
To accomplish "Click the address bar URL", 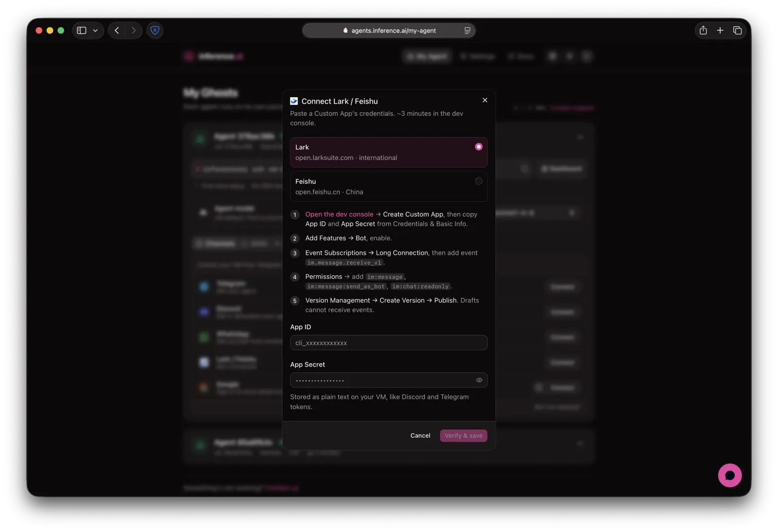I will pos(393,31).
